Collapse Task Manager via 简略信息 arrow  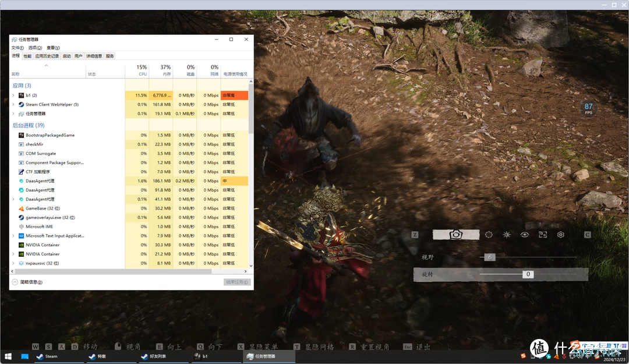click(x=15, y=282)
